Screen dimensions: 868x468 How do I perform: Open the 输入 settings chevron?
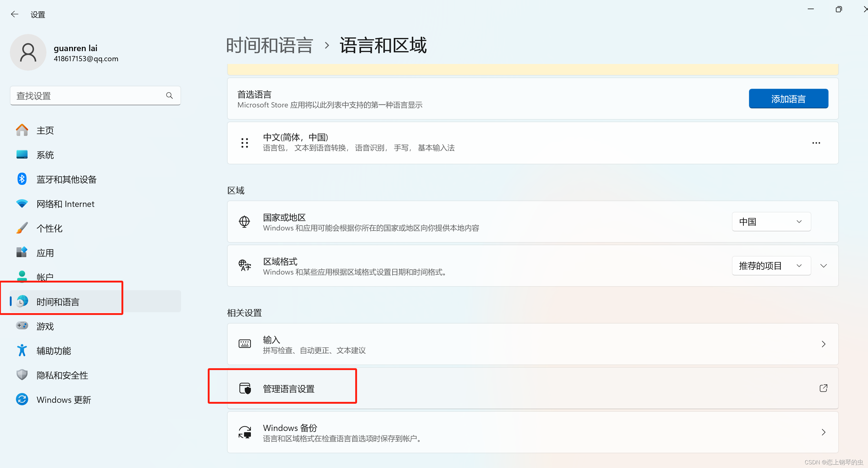(824, 344)
